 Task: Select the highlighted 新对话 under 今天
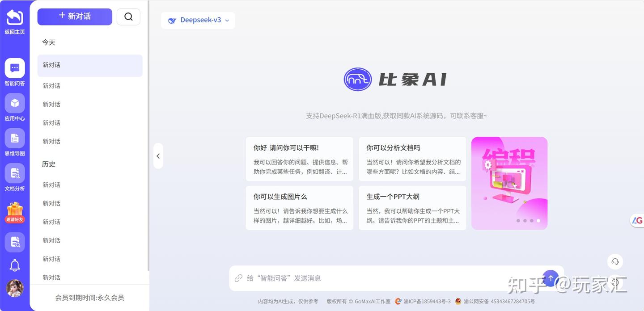click(x=90, y=65)
